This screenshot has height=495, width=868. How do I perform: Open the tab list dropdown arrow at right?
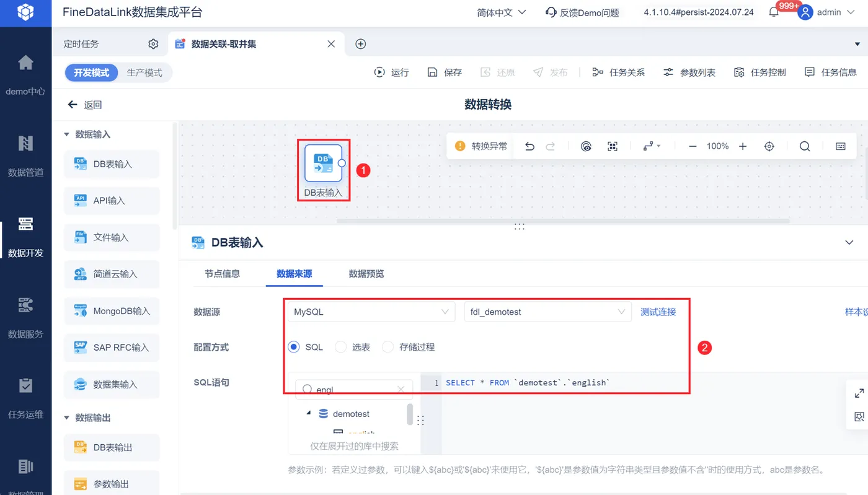pos(857,44)
